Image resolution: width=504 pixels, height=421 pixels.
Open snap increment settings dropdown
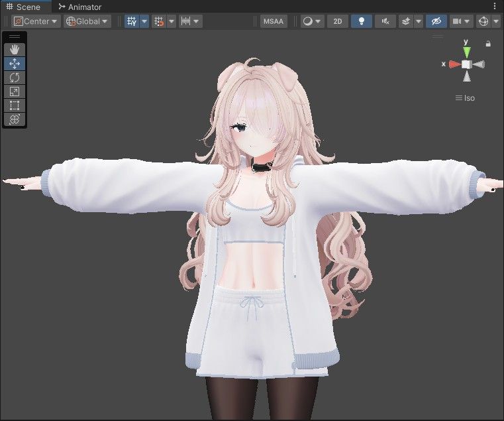(x=191, y=21)
